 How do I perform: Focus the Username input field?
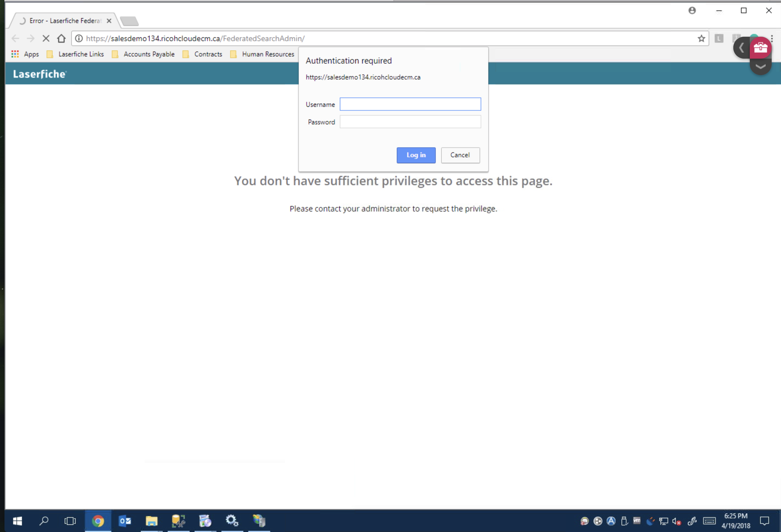click(x=410, y=104)
